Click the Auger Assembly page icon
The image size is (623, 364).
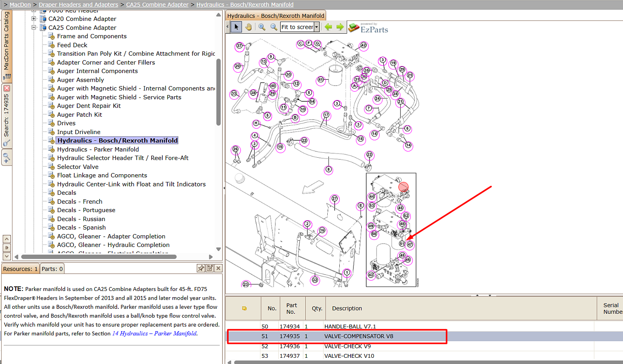tap(52, 80)
